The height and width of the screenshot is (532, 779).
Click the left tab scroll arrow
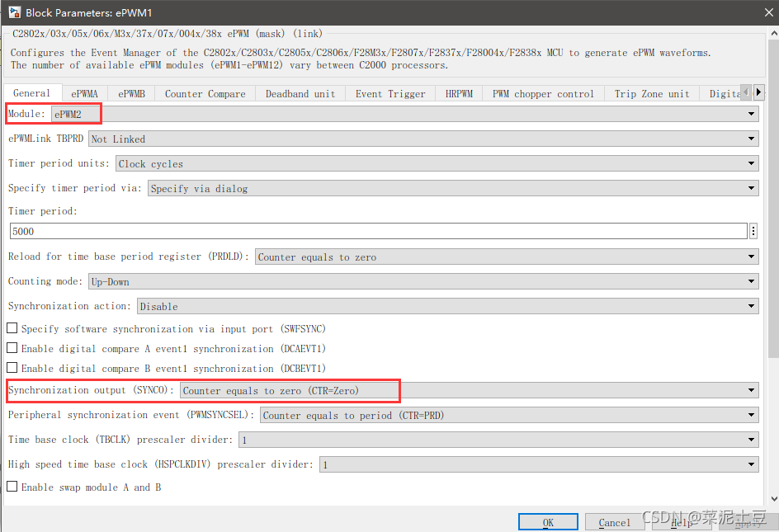pos(745,93)
